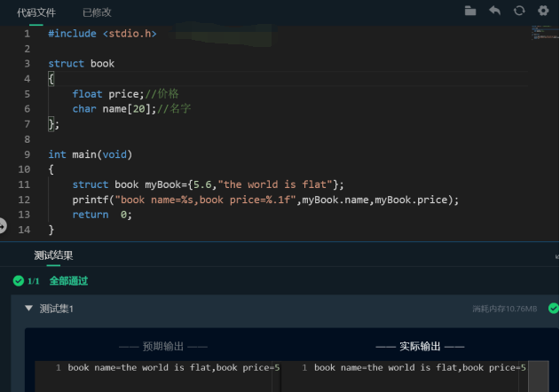Click line number 14 in gutter

pyautogui.click(x=24, y=230)
